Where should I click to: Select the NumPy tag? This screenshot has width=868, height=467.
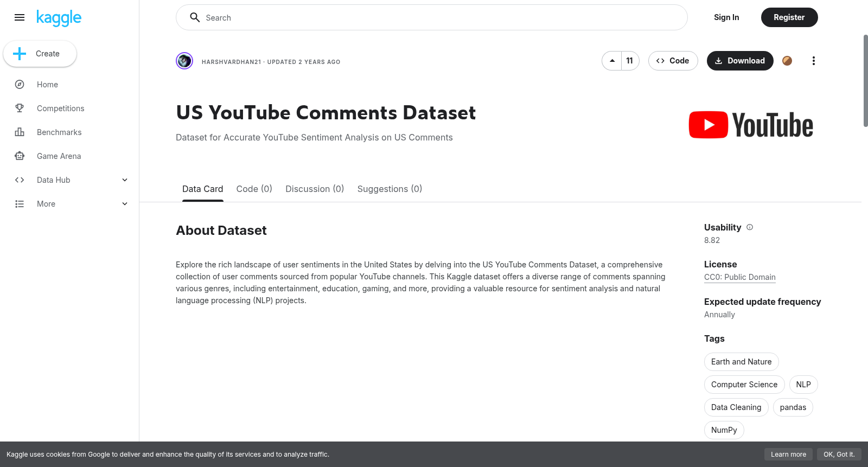pyautogui.click(x=724, y=430)
